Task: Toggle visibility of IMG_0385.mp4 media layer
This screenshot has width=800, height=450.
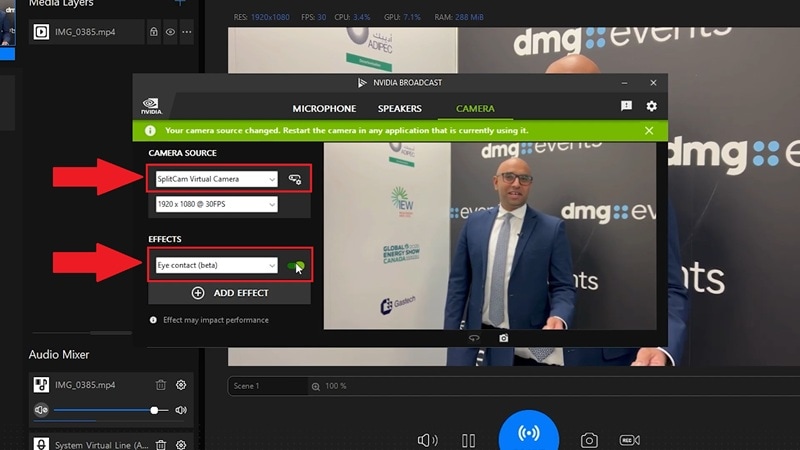Action: tap(170, 32)
